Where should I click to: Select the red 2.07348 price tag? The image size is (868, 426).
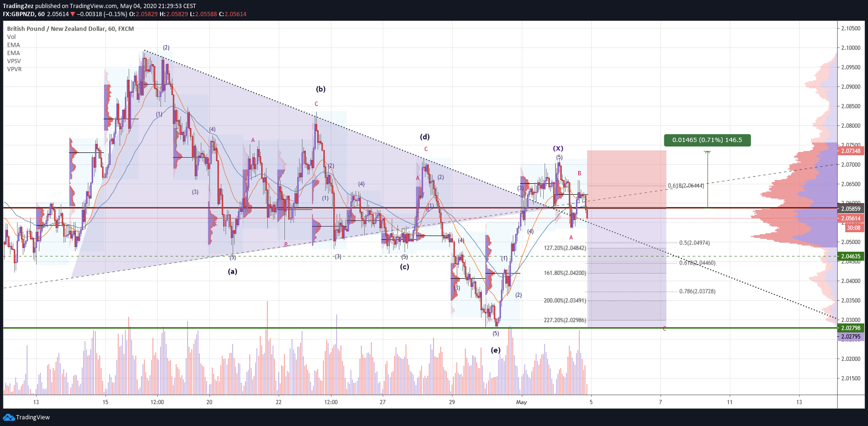pos(851,151)
